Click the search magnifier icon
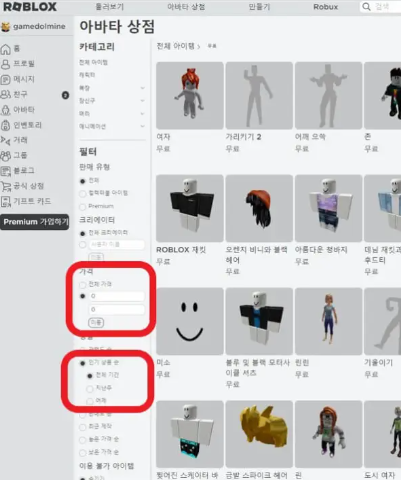401x480 pixels. tap(366, 7)
